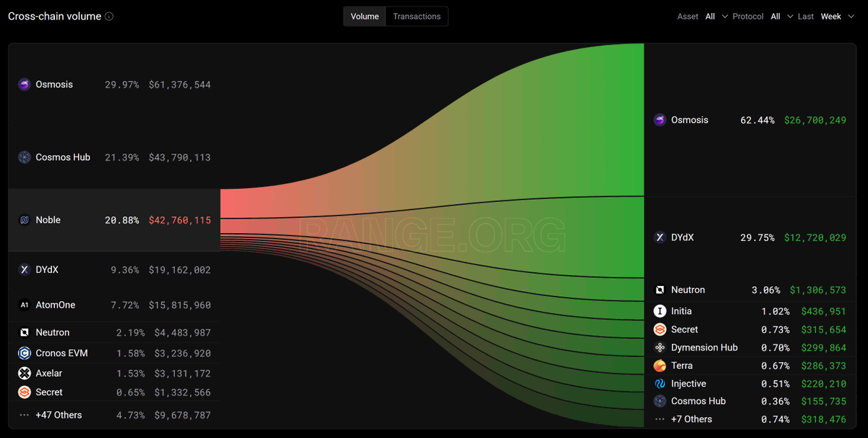Expand the +47 Others source group
The width and height of the screenshot is (868, 438).
[x=59, y=415]
